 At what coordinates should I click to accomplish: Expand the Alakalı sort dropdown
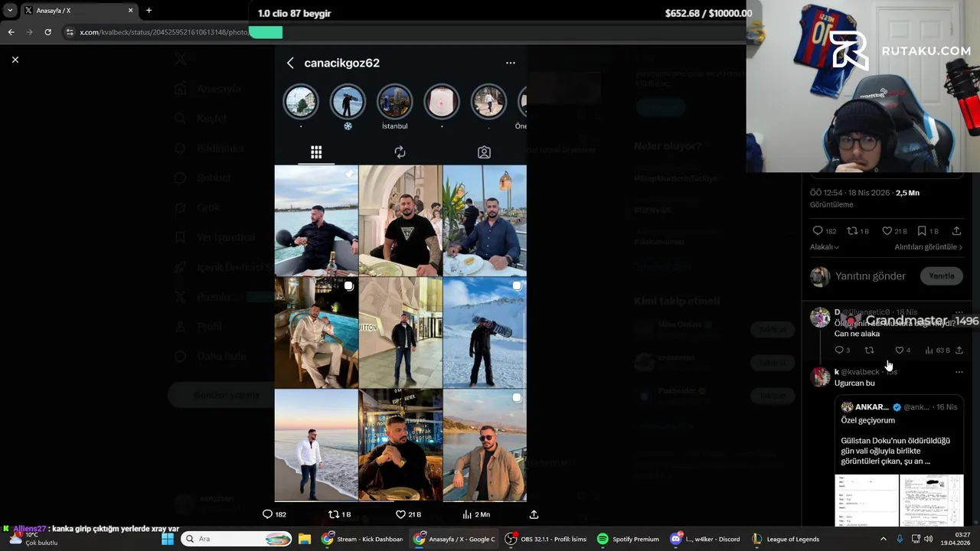point(825,247)
